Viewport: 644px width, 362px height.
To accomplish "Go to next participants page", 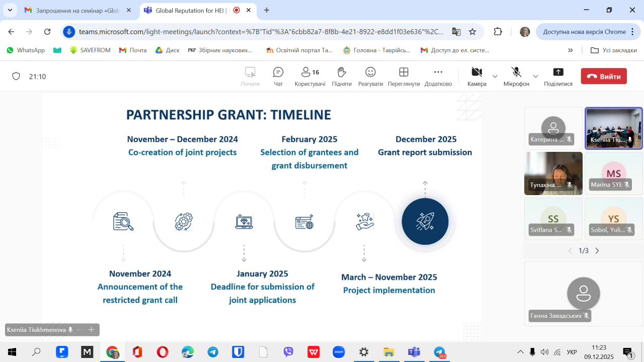I will pyautogui.click(x=597, y=250).
